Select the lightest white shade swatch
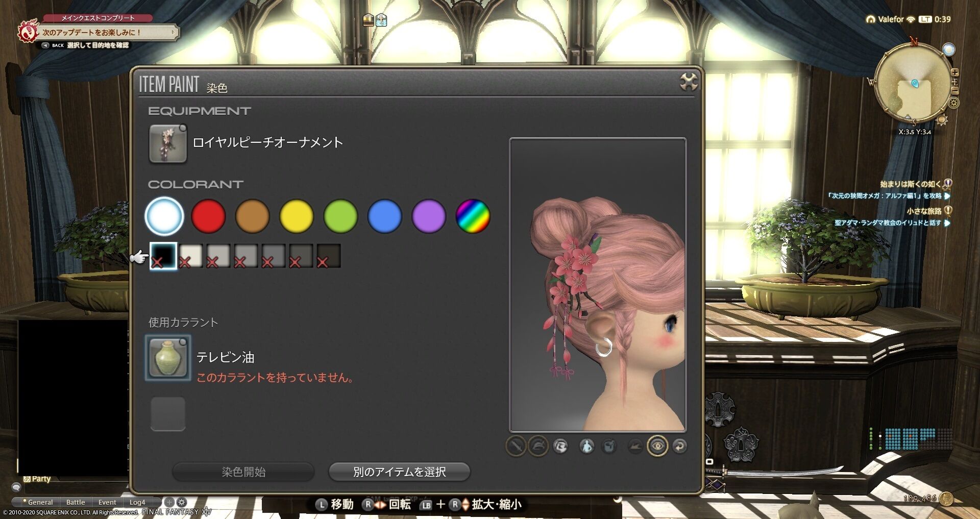The width and height of the screenshot is (980, 519). (x=191, y=256)
